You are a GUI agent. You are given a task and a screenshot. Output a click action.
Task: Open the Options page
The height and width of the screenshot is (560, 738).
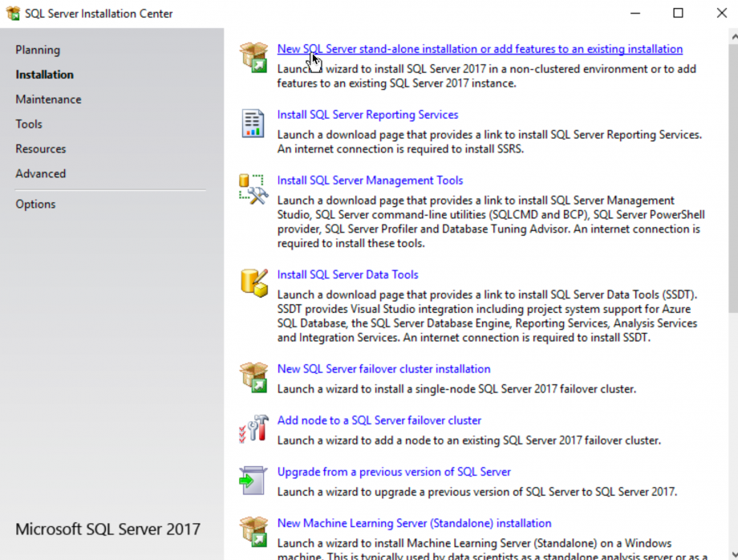click(35, 205)
